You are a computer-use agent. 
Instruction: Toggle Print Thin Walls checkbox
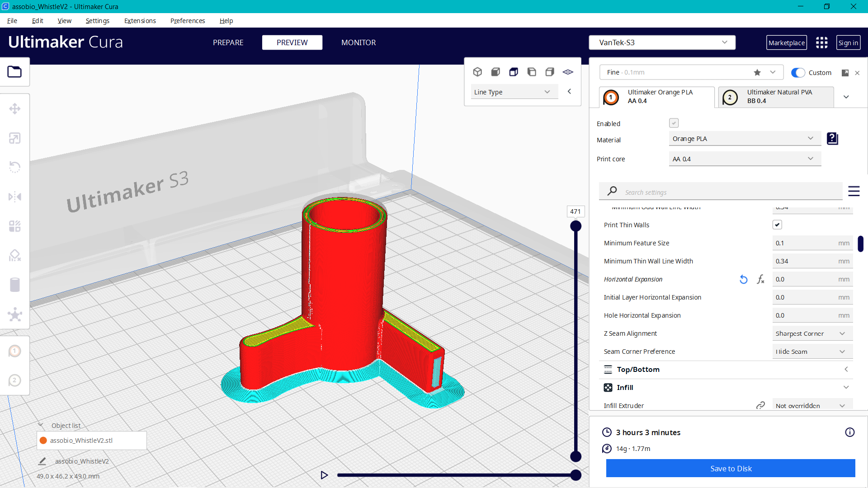pos(777,225)
